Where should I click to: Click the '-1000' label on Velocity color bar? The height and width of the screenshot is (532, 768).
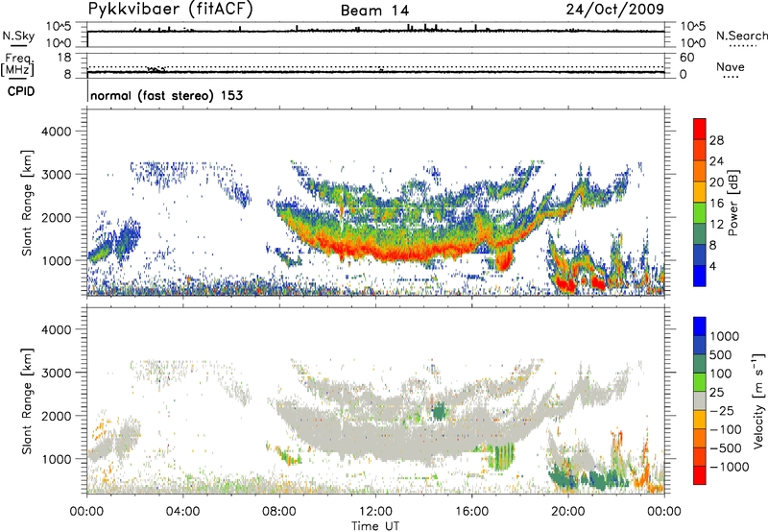729,467
